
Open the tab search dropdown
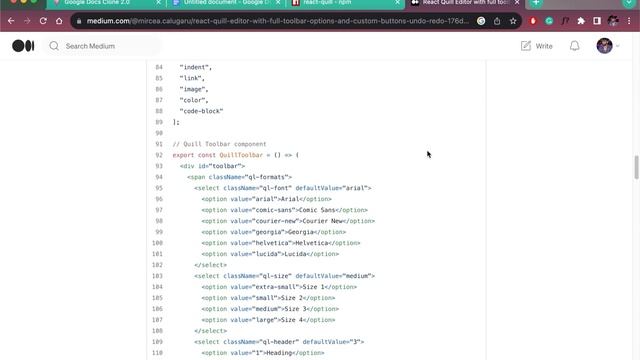(629, 2)
